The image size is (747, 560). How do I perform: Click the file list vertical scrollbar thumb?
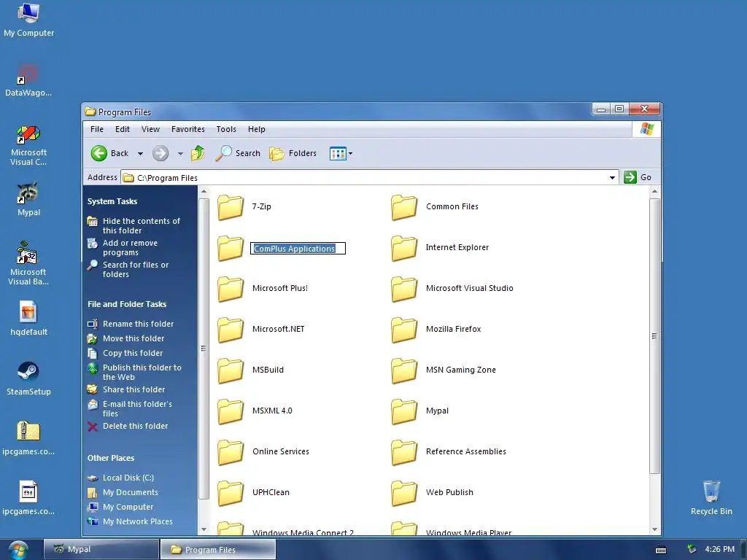(x=654, y=335)
